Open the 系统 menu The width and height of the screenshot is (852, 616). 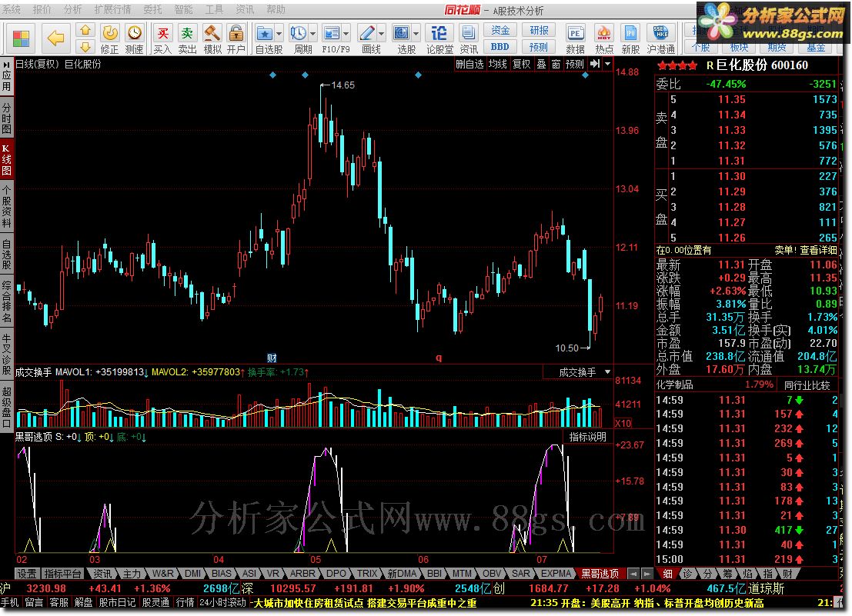click(11, 9)
